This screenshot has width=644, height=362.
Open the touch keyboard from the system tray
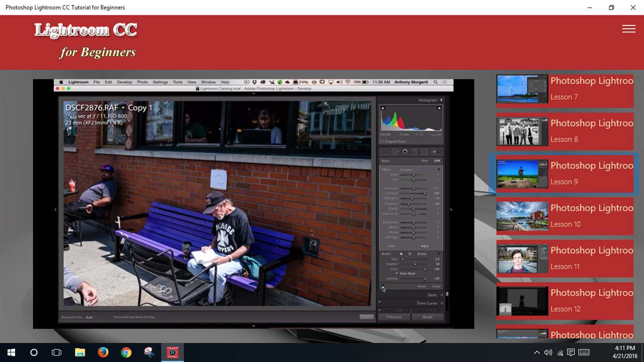point(584,353)
